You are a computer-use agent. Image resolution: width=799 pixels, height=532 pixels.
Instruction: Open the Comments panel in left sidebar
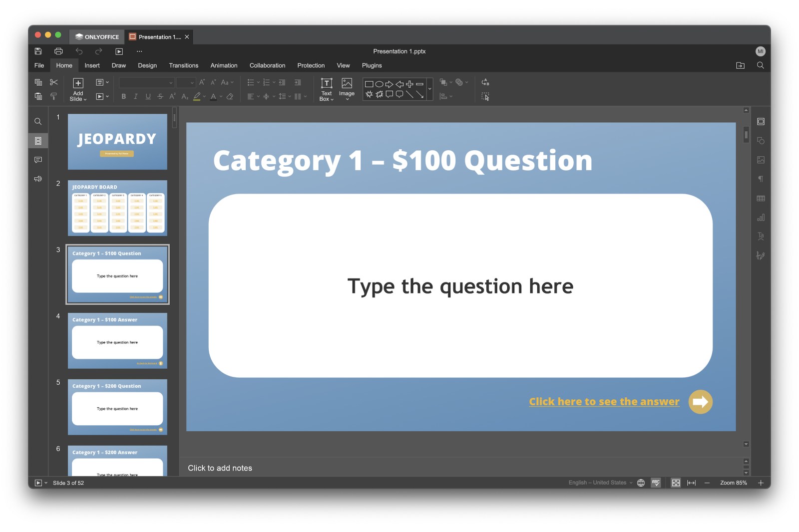tap(38, 160)
